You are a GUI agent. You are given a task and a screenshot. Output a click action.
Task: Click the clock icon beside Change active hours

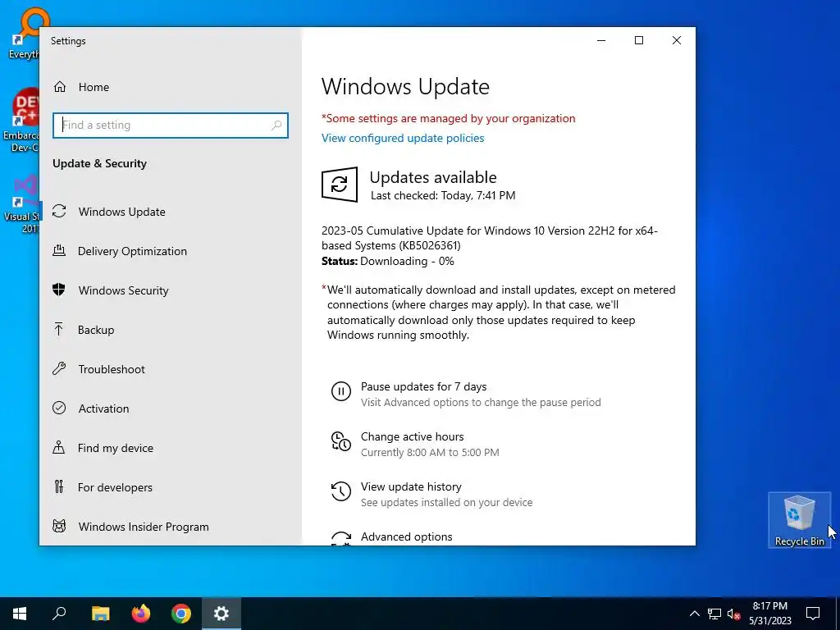pos(340,441)
